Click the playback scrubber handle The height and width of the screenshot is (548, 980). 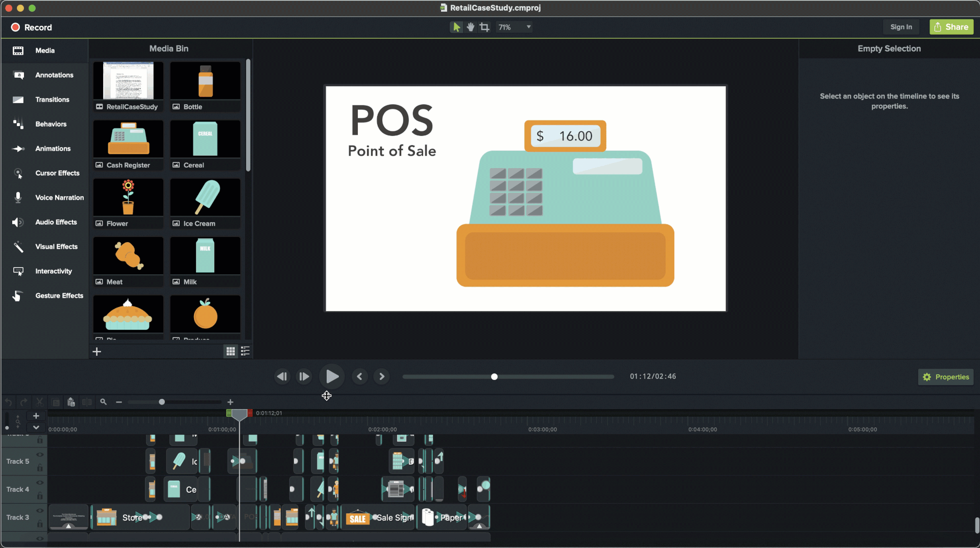(x=494, y=377)
